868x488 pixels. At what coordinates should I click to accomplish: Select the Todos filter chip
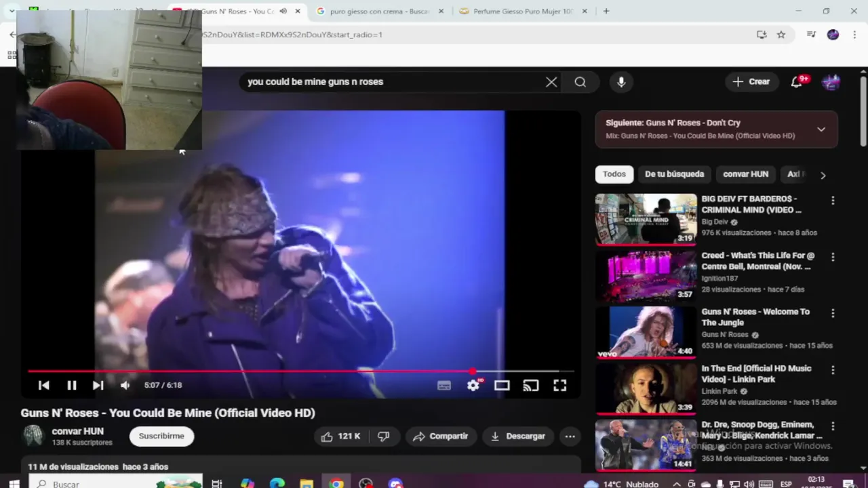click(x=614, y=174)
